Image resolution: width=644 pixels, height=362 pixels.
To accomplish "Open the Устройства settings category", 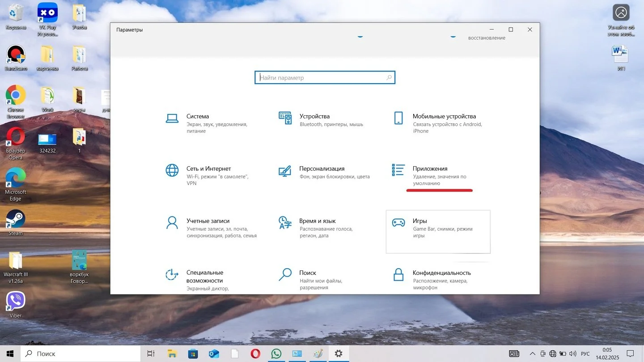I will tap(324, 120).
